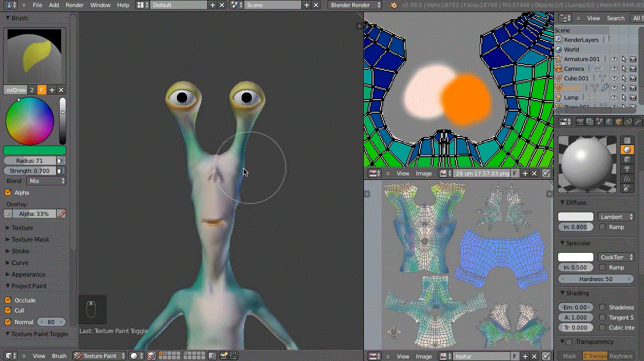Screen dimensions: 644x361
Task: Open the Object properties tab cube icon
Action: (x=619, y=122)
